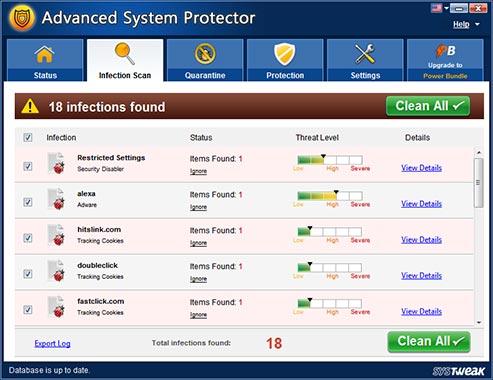Image resolution: width=493 pixels, height=380 pixels.
Task: Switch to the Status tab
Action: click(45, 60)
